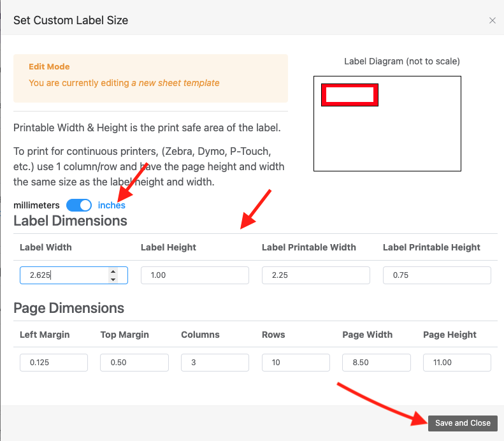Focus the Label Printable Height field
The width and height of the screenshot is (504, 441).
[436, 275]
